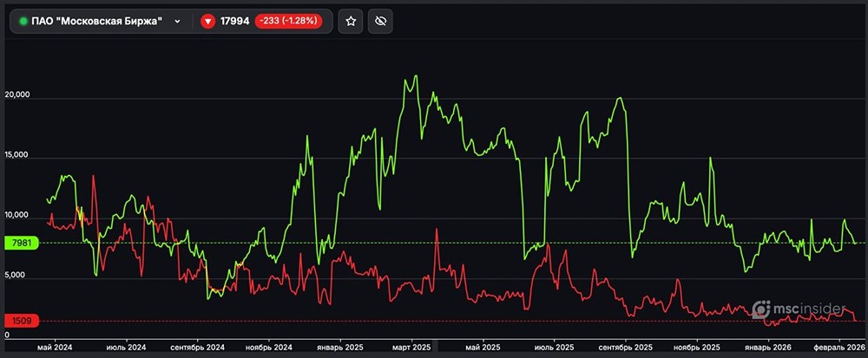Click the июль 2025 date label

tap(554, 348)
